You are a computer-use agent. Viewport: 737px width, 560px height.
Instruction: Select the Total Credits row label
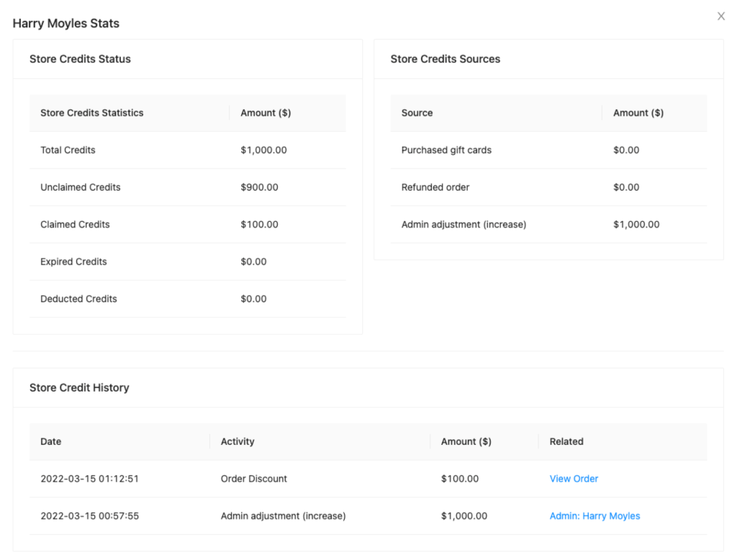point(68,150)
